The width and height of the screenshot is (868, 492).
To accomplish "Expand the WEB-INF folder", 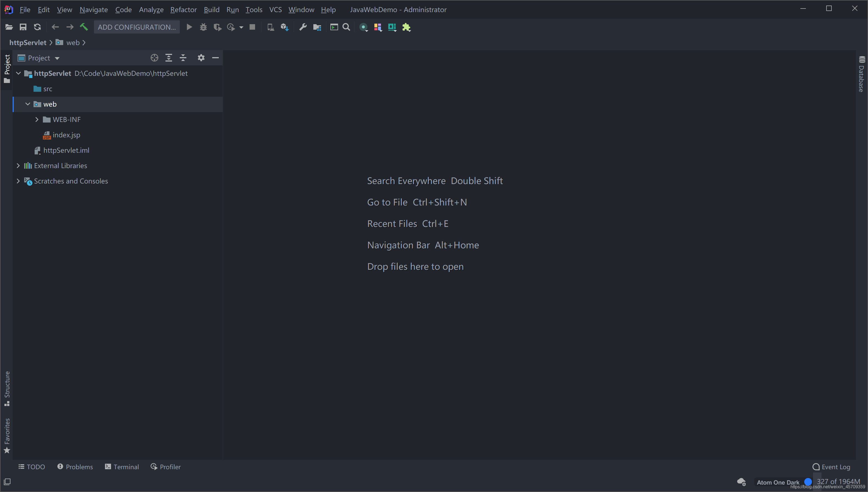I will pos(37,119).
